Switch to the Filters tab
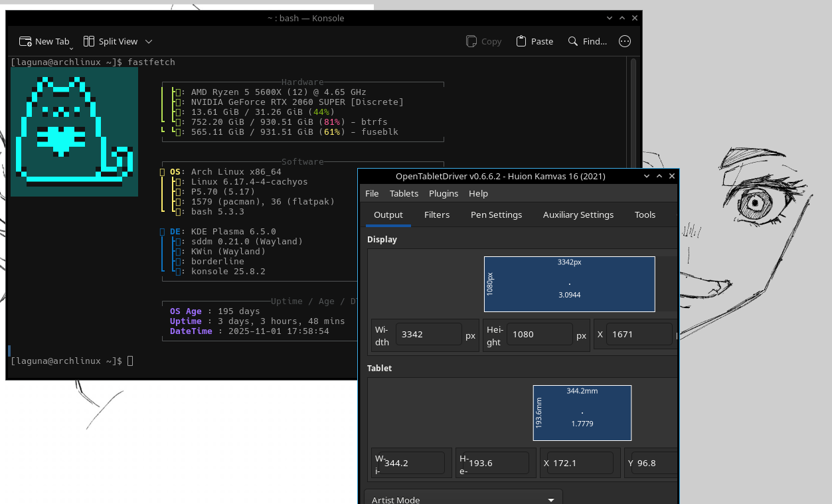Image resolution: width=832 pixels, height=504 pixels. point(437,214)
